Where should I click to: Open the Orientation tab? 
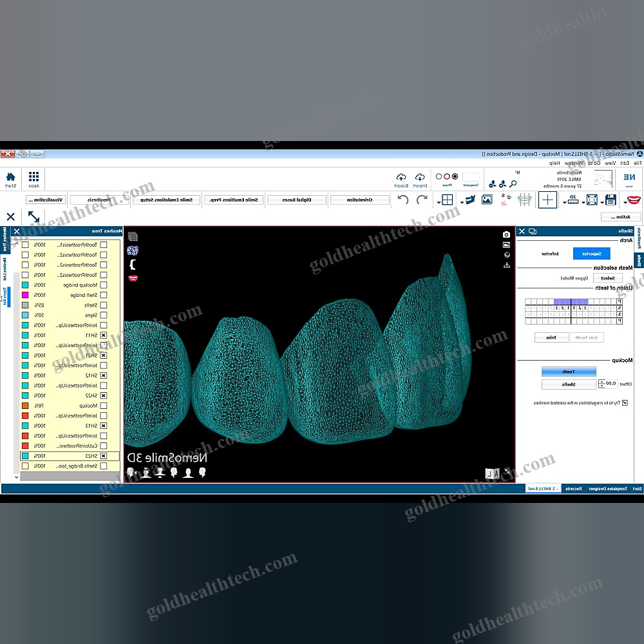pos(360,200)
